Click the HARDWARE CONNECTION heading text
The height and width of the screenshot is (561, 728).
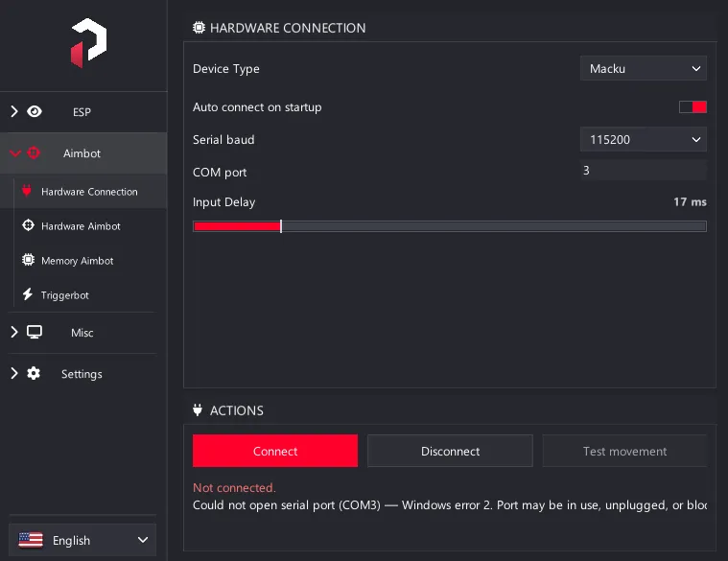pos(288,28)
